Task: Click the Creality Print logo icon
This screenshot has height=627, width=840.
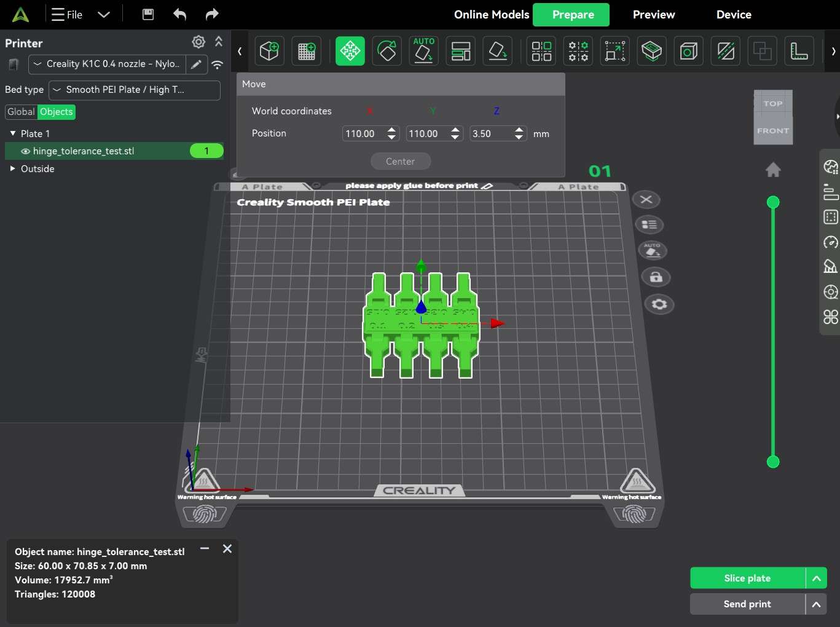Action: [x=20, y=15]
